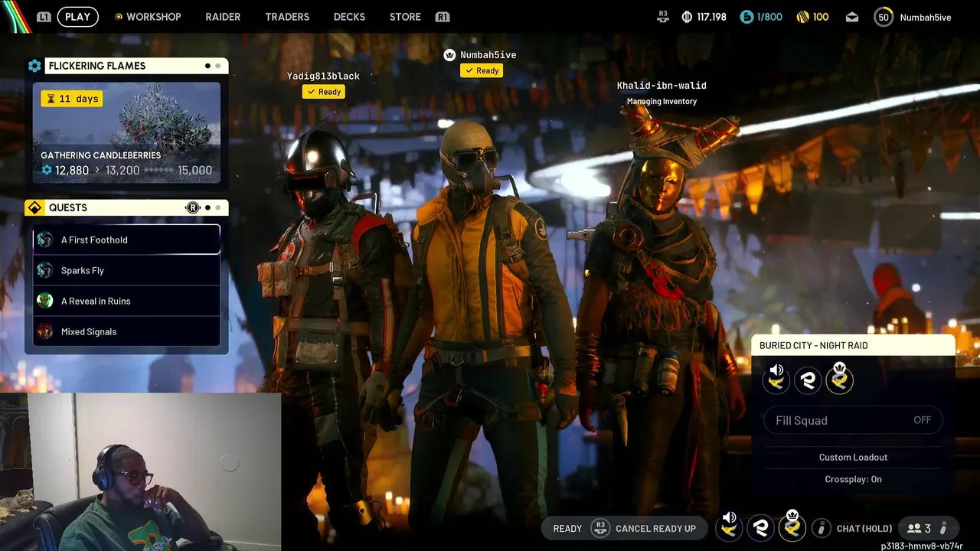Viewport: 980px width, 551px height.
Task: Click Yadig813black's Ready checkmark badge
Action: 324,92
